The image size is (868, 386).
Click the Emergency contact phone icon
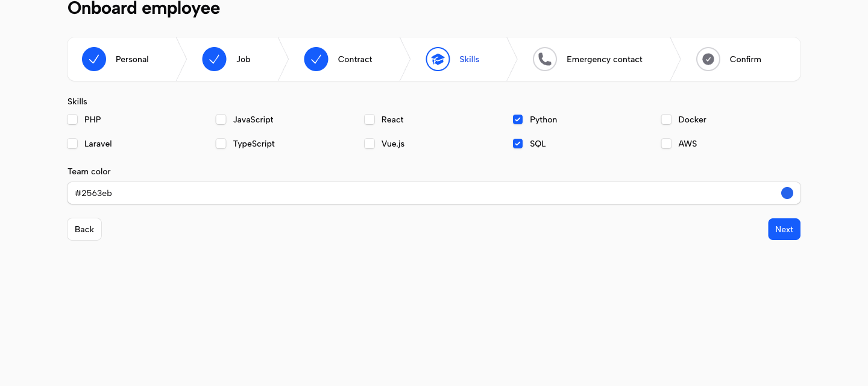tap(545, 59)
